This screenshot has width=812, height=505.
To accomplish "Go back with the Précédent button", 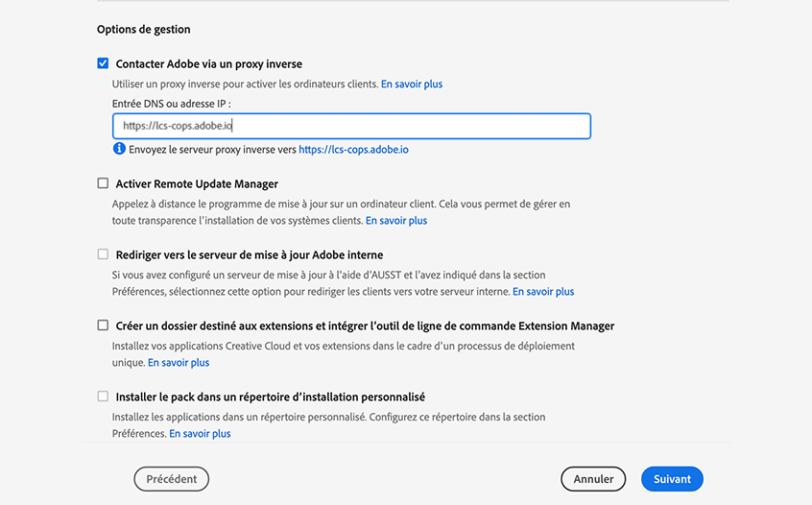I will pos(171,479).
